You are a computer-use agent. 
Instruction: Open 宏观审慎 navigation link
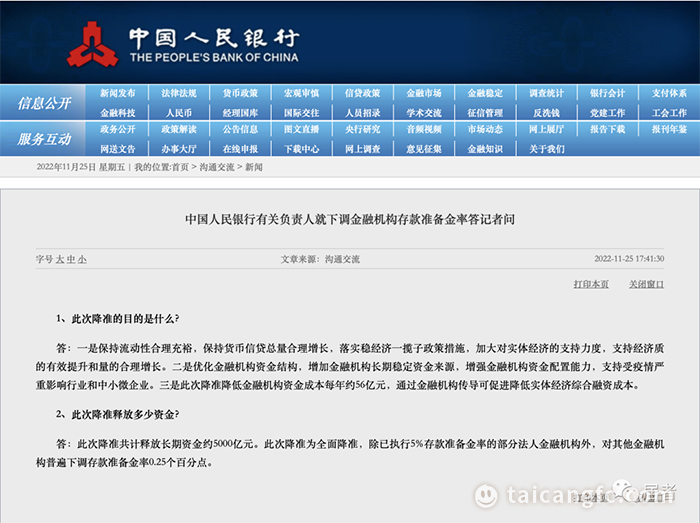(301, 93)
